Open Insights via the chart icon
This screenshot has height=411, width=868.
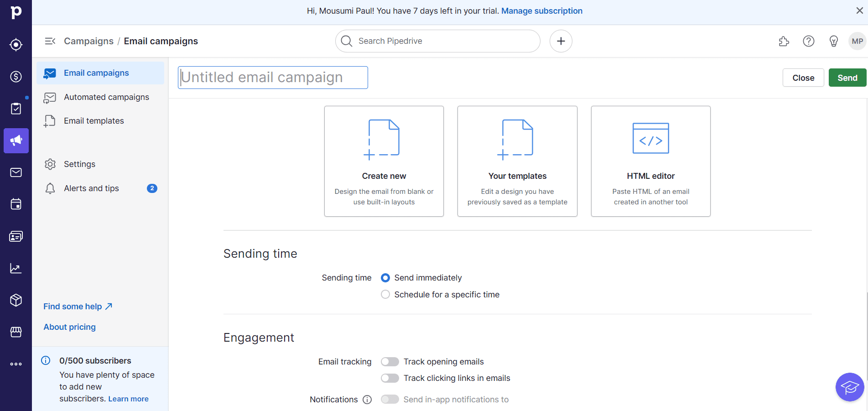pos(16,268)
